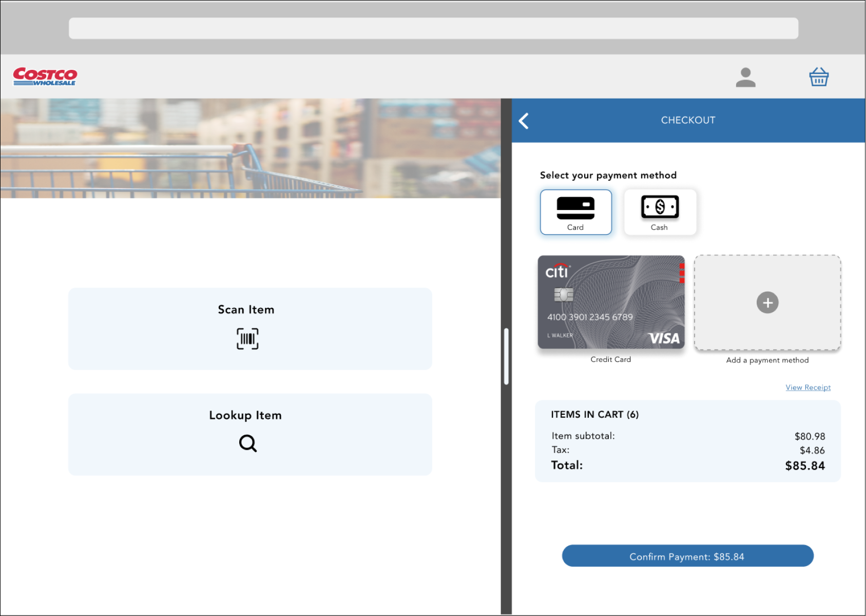The image size is (866, 616).
Task: Select Card as payment method
Action: pyautogui.click(x=575, y=212)
